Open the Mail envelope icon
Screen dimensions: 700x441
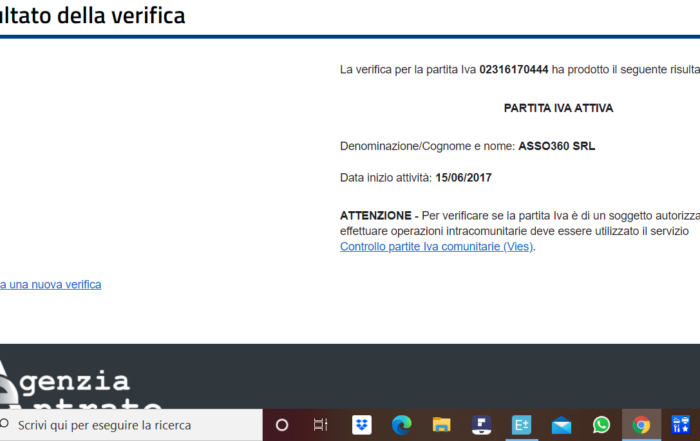coord(561,425)
